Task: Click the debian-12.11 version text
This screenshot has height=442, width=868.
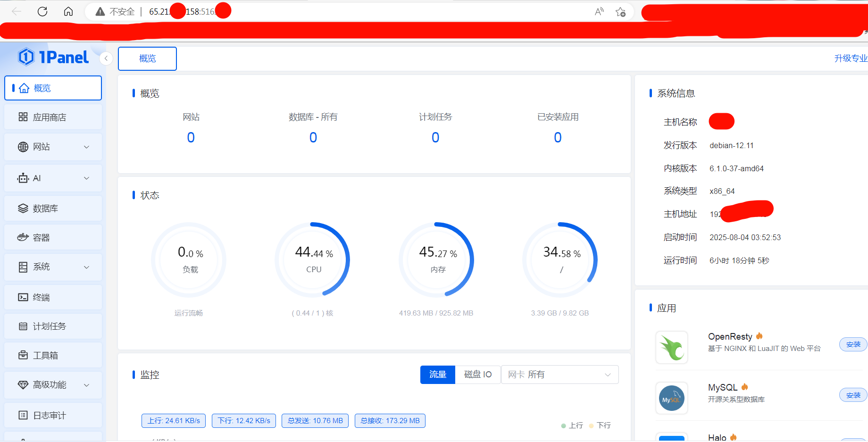Action: point(732,145)
